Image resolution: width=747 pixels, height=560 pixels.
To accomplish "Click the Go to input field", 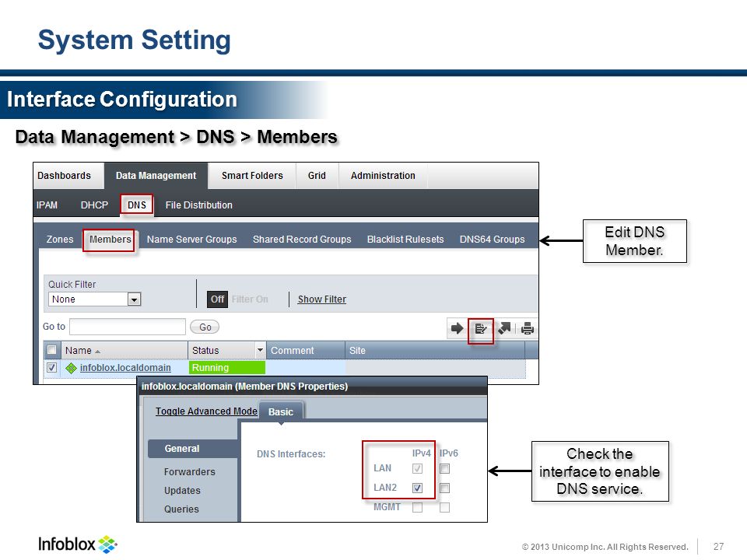I will [128, 327].
